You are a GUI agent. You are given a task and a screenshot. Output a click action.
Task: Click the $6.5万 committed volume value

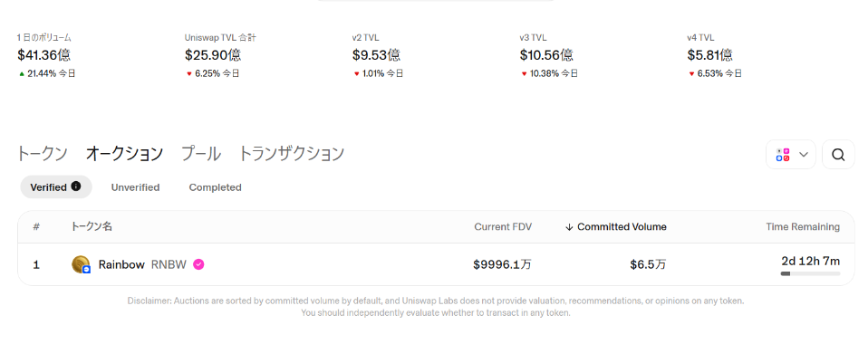[x=648, y=264]
